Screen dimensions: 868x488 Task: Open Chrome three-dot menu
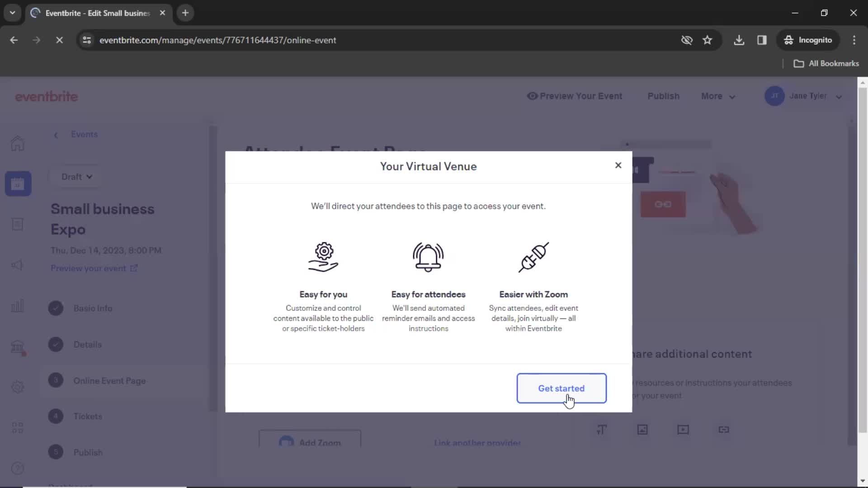(x=854, y=40)
